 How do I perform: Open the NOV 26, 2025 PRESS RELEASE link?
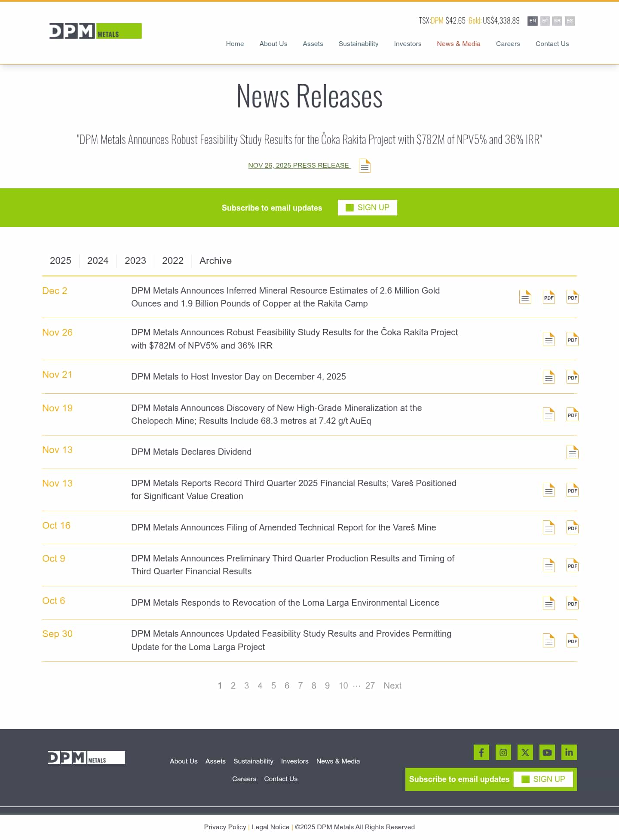click(299, 166)
